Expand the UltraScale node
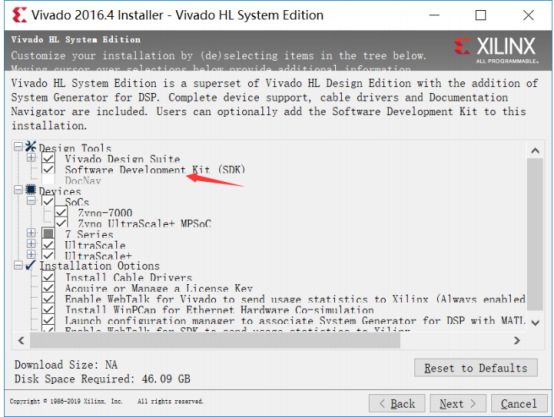 point(31,243)
